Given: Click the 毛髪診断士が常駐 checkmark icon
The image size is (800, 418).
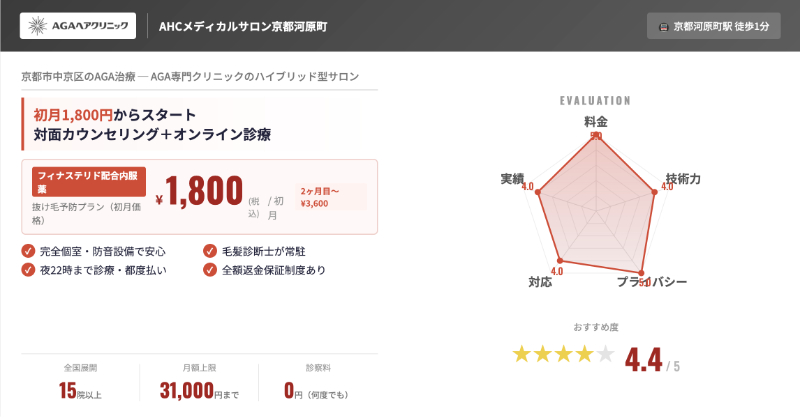Looking at the screenshot, I should click(210, 251).
